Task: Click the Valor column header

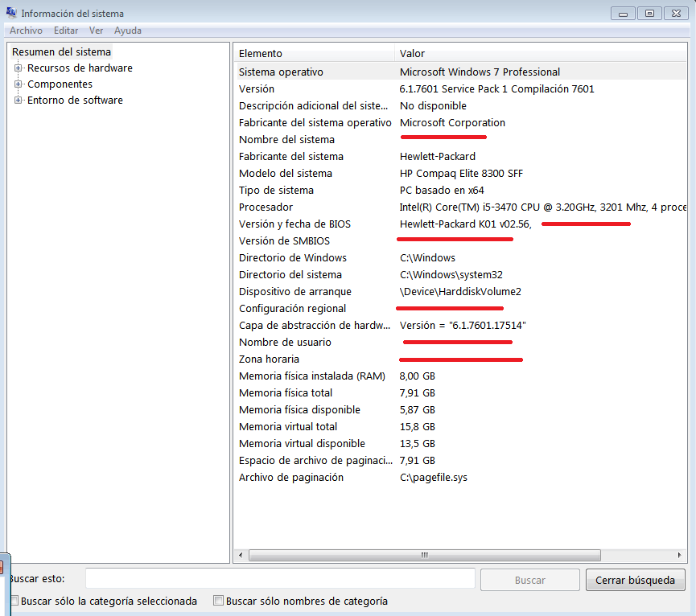Action: [x=541, y=53]
